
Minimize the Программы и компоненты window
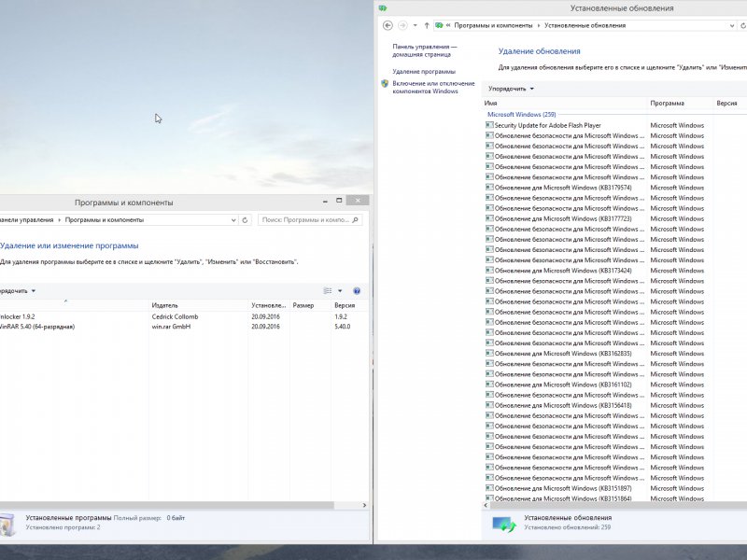pyautogui.click(x=325, y=201)
